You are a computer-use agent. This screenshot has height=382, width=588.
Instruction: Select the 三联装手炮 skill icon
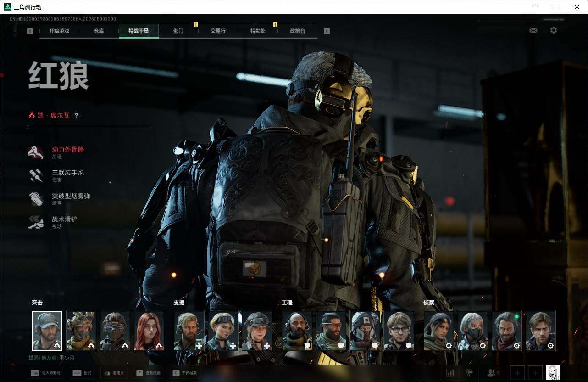[36, 175]
